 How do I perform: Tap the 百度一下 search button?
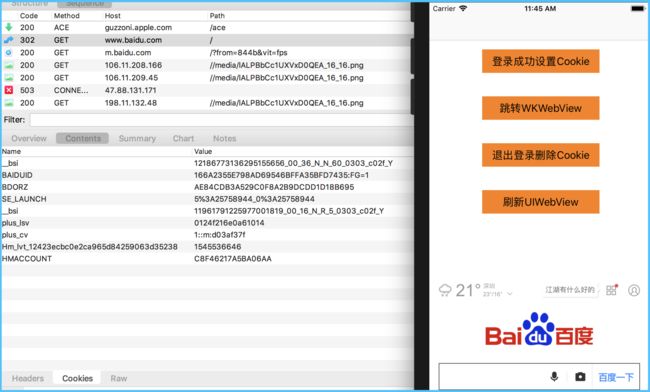click(616, 377)
